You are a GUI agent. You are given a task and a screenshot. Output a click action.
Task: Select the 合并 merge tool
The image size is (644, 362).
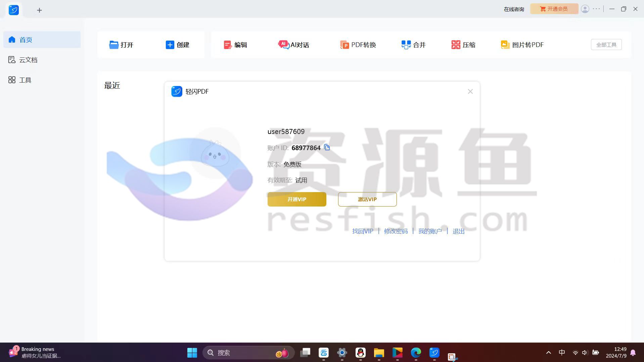pos(413,45)
